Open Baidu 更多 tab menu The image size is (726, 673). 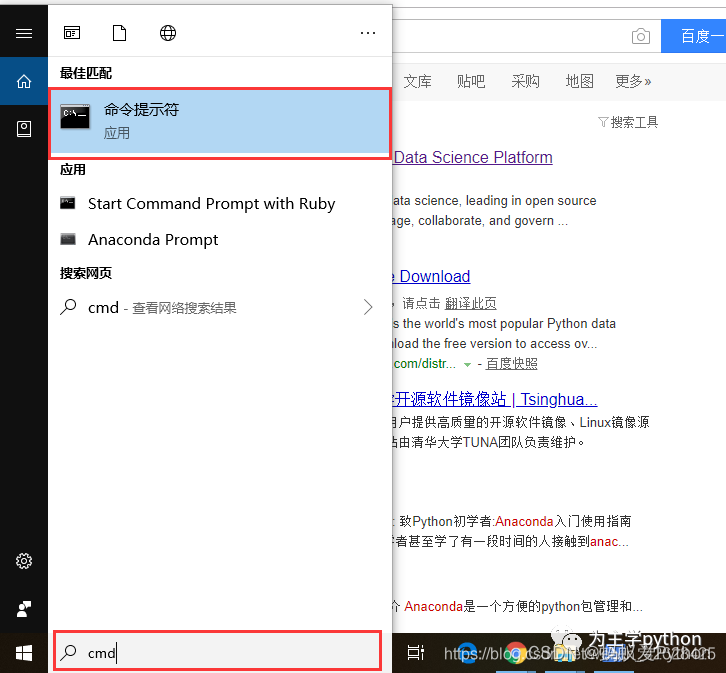tap(633, 81)
